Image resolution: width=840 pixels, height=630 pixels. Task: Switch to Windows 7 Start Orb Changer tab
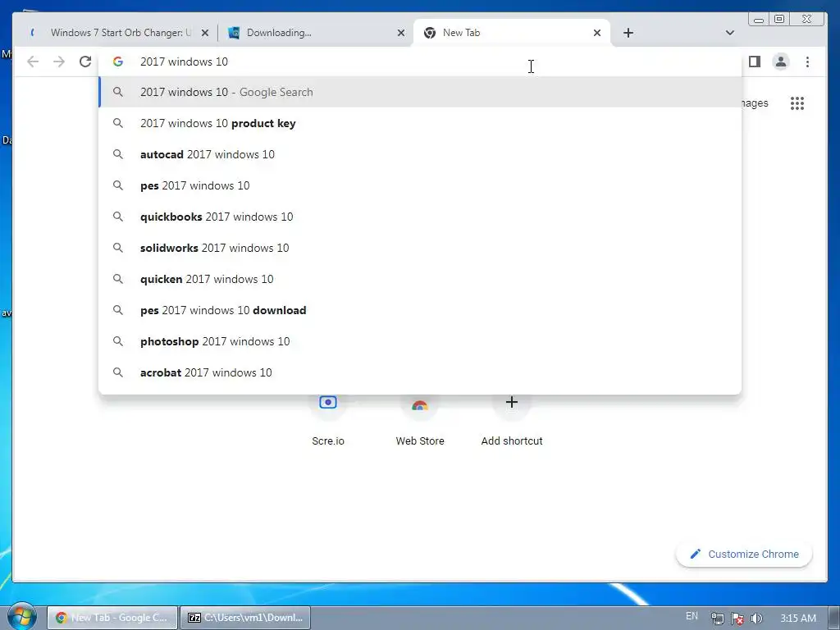click(x=120, y=33)
